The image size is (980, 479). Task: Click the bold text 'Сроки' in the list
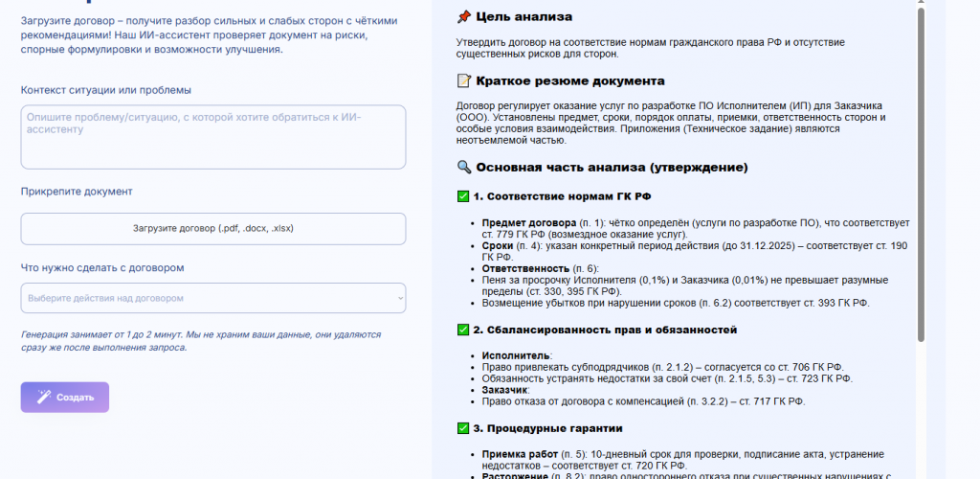(496, 246)
